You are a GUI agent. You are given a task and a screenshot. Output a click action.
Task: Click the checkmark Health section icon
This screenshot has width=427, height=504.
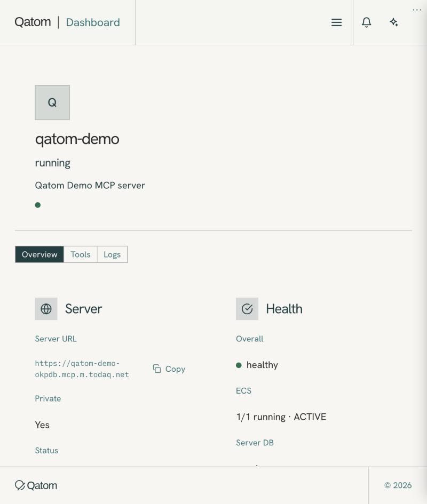tap(247, 309)
